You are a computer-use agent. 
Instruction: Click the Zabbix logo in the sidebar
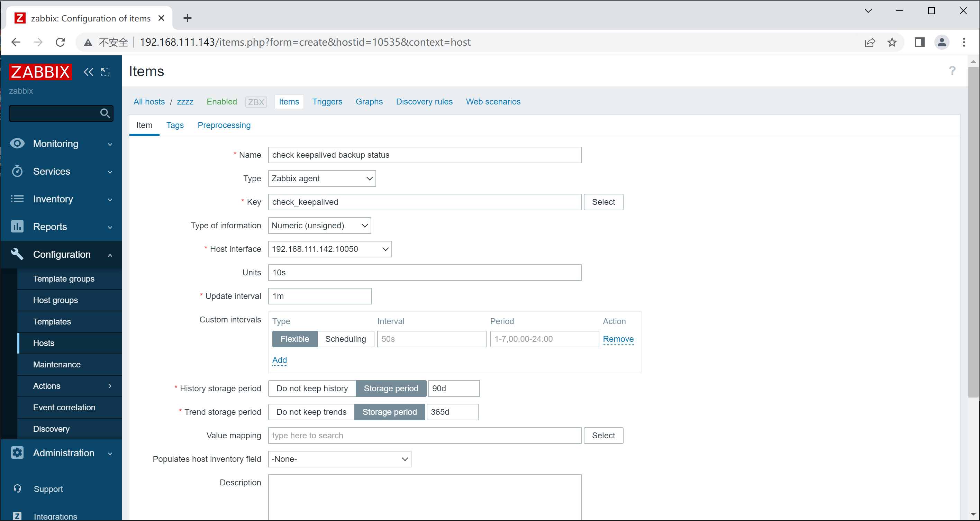40,72
